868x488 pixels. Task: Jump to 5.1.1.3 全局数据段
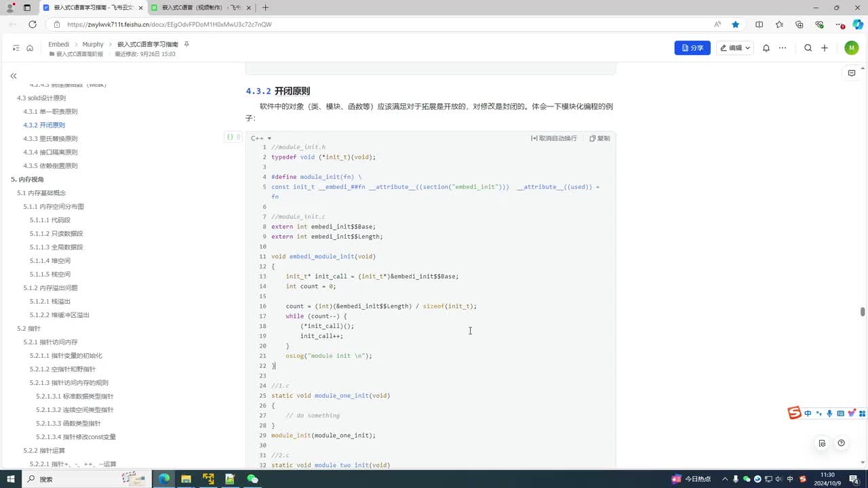click(x=56, y=247)
